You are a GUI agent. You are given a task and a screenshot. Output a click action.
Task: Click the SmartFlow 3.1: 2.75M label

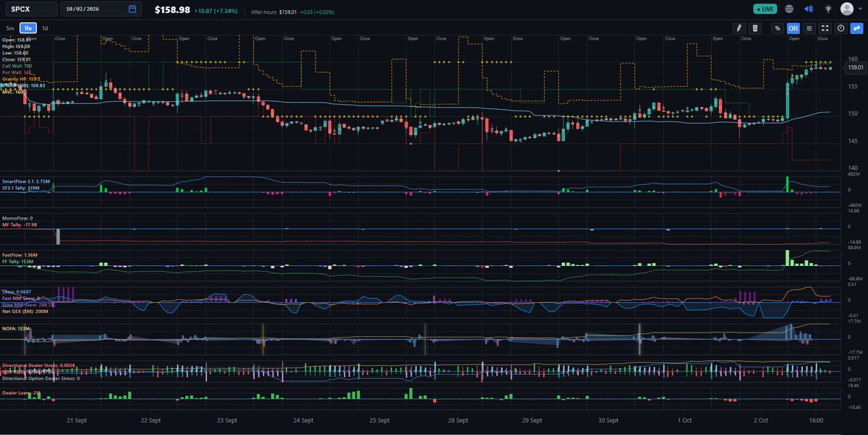(26, 181)
